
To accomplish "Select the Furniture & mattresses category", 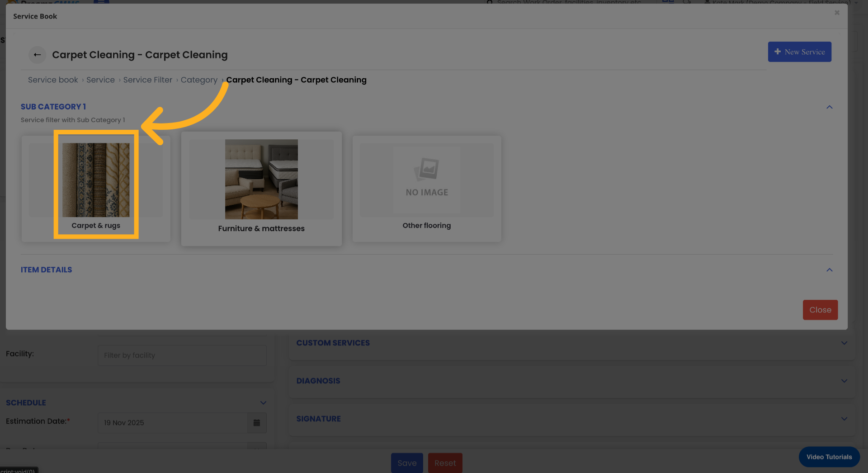I will 261,189.
